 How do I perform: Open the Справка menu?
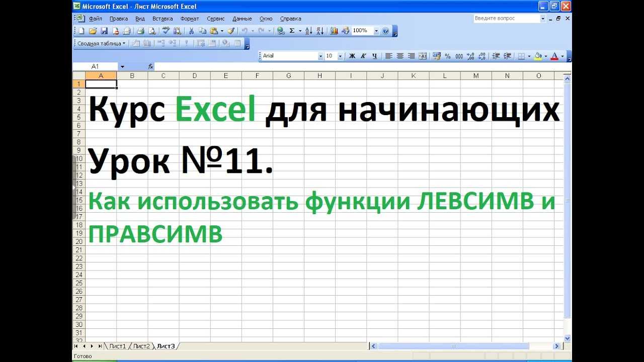[290, 19]
